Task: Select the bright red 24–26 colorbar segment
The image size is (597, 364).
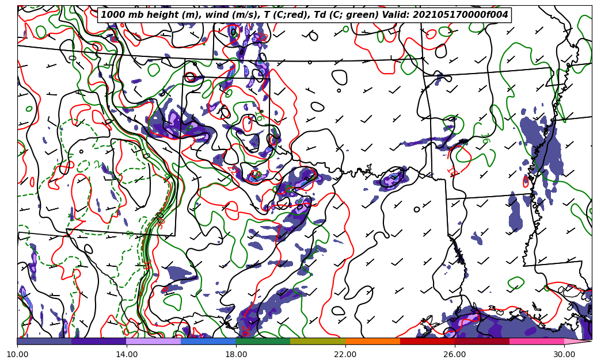Action: (427, 341)
